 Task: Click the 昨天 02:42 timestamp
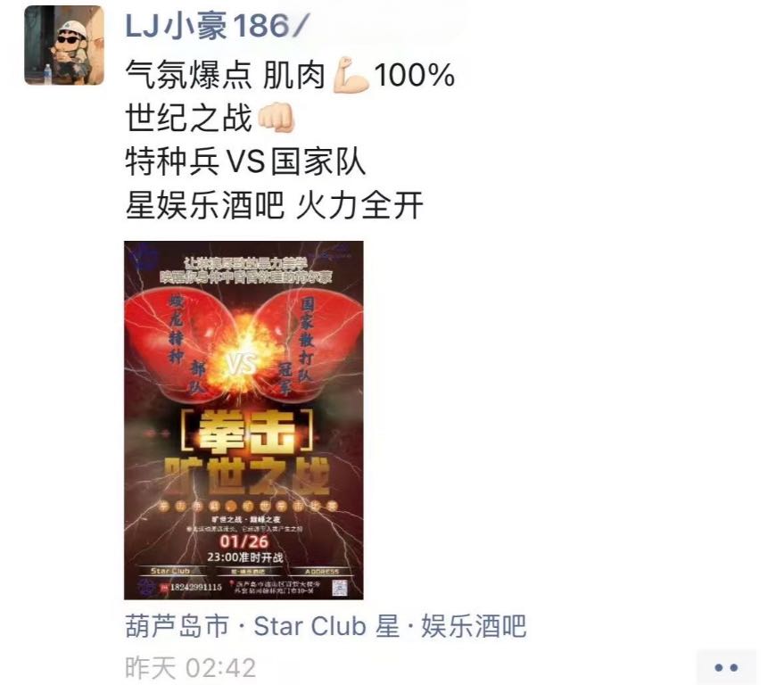click(190, 667)
